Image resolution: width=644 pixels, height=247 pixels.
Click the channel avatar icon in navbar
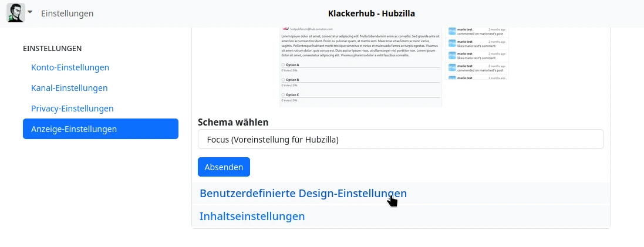click(15, 13)
